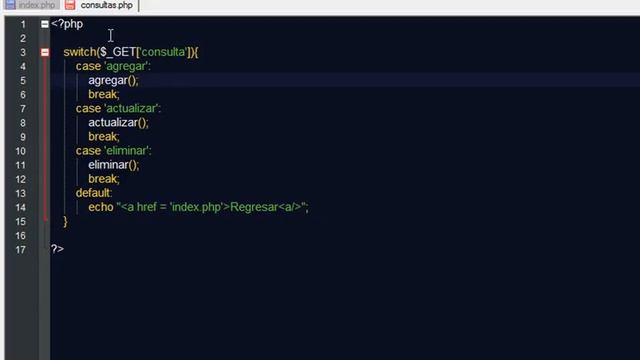Screen dimensions: 640x360
Task: Switch to the index.php tab
Action: 31,5
